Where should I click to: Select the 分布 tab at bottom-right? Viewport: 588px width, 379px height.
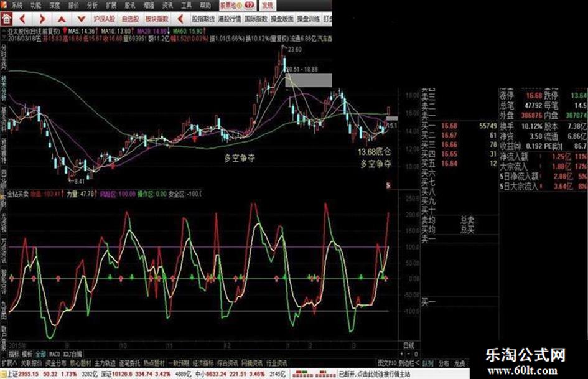444,363
